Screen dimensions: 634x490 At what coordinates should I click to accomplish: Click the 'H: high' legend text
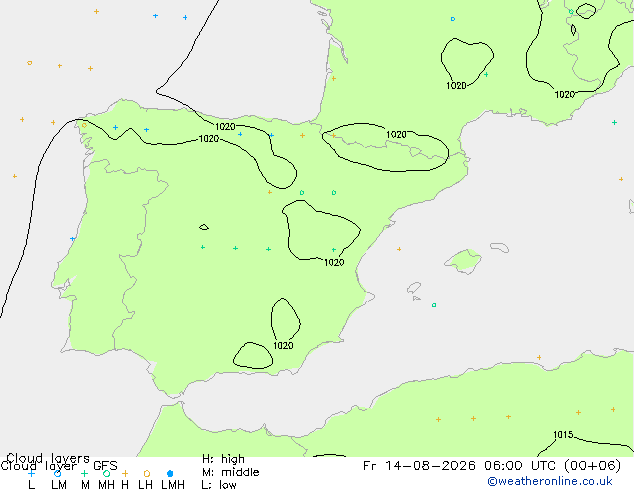coord(223,459)
